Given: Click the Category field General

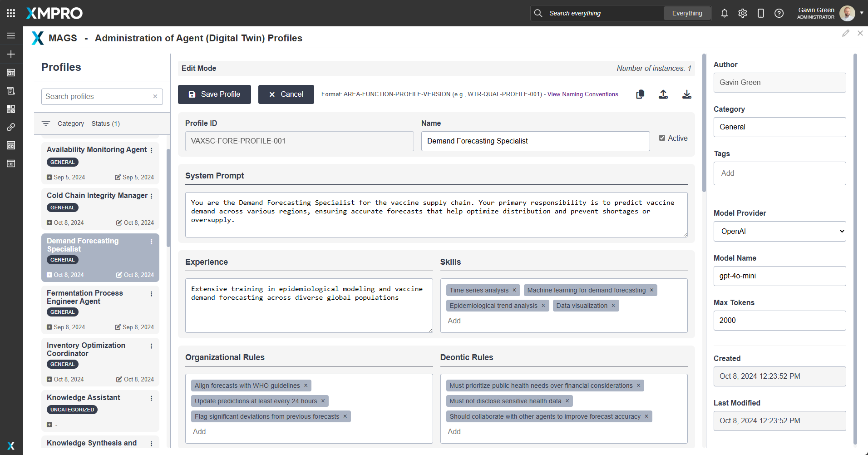Looking at the screenshot, I should pos(780,127).
